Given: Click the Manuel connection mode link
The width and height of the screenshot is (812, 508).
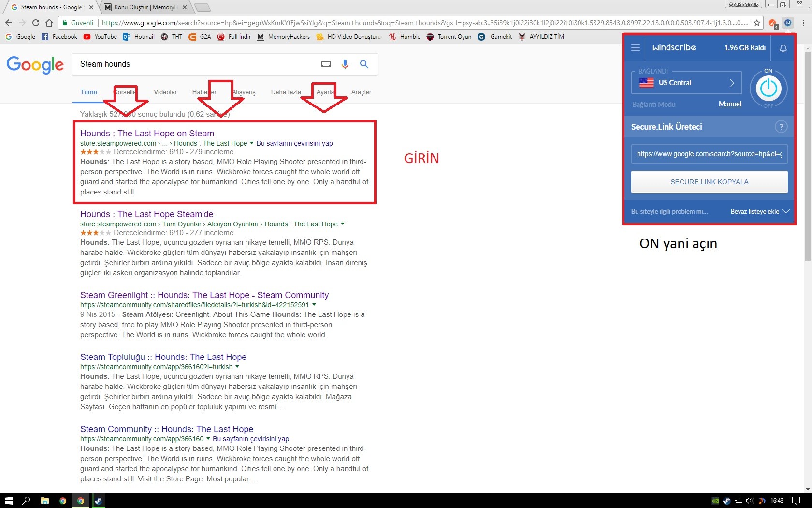Looking at the screenshot, I should point(730,104).
